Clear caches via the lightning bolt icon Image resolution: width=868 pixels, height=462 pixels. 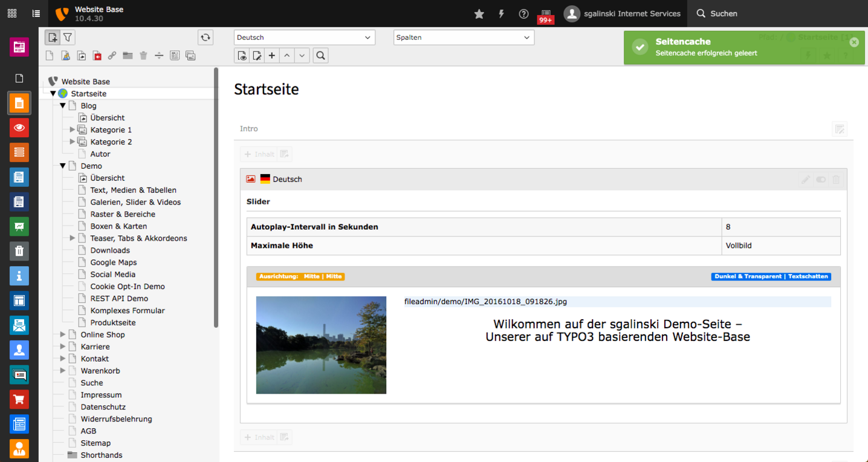501,13
